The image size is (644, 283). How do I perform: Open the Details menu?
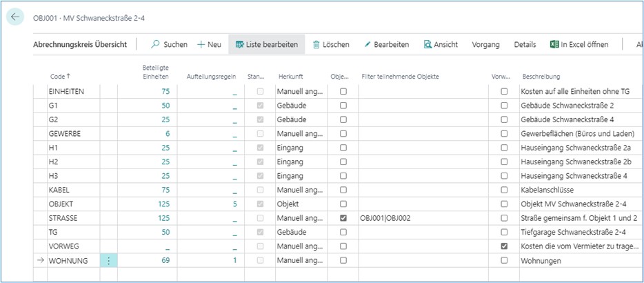pyautogui.click(x=525, y=44)
